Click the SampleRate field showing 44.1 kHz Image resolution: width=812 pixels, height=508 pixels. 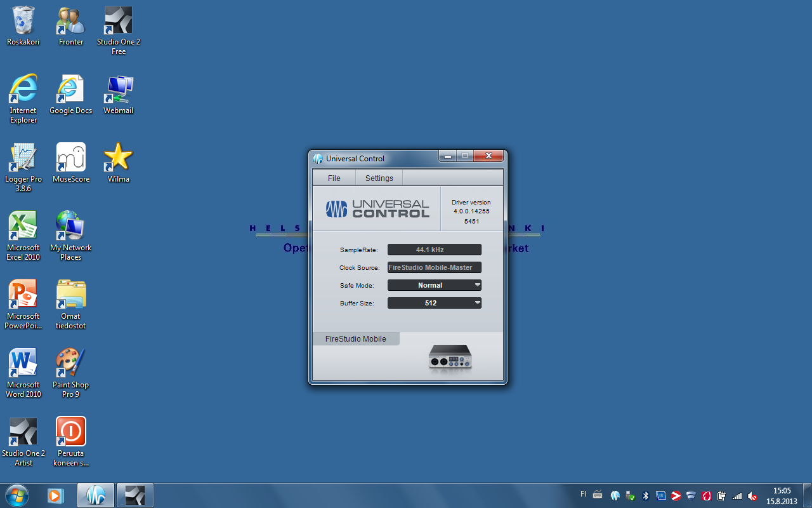pyautogui.click(x=435, y=250)
